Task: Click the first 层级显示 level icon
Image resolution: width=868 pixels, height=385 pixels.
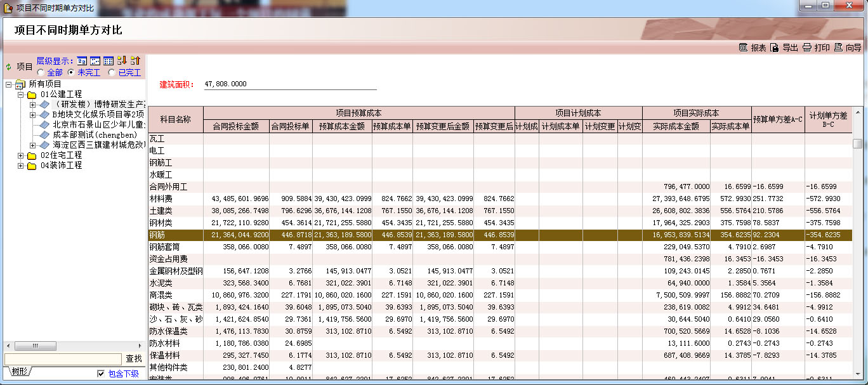Action: point(82,61)
